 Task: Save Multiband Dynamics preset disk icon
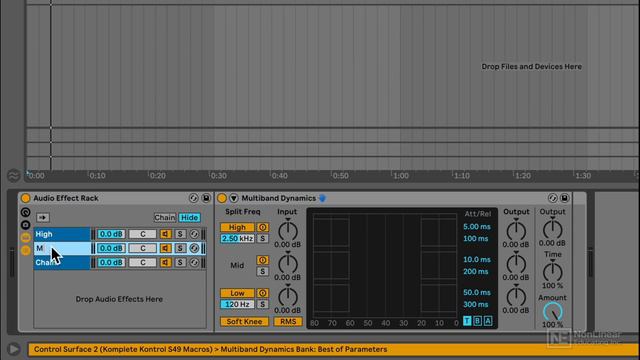pos(564,198)
